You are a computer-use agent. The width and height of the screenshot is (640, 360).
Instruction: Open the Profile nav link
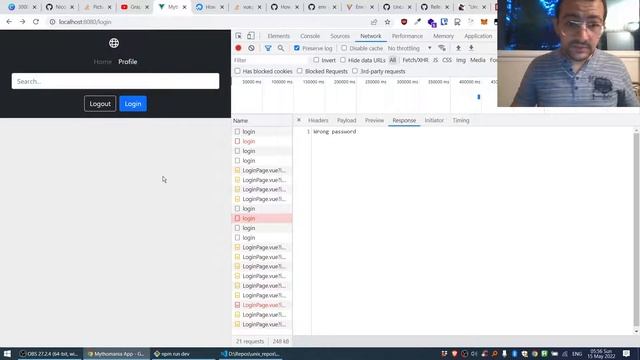click(128, 62)
